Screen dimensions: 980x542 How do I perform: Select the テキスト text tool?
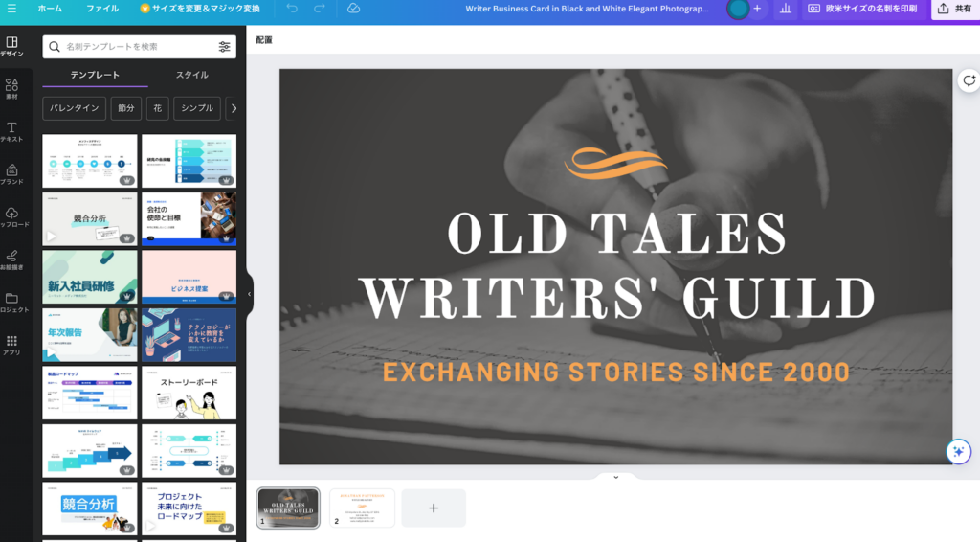[12, 132]
